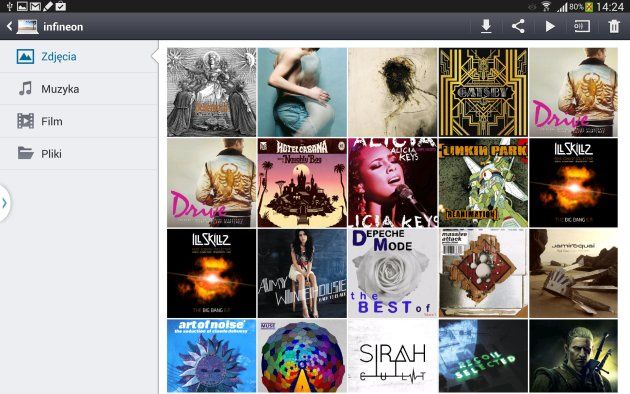630x394 pixels.
Task: Open the Ill Skillz cover in second row
Action: click(573, 183)
